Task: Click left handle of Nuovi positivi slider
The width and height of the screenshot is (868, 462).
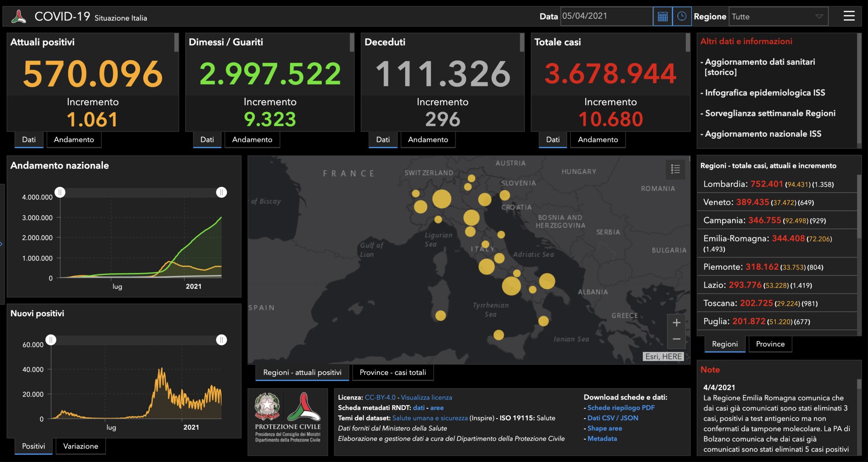Action: 51,340
